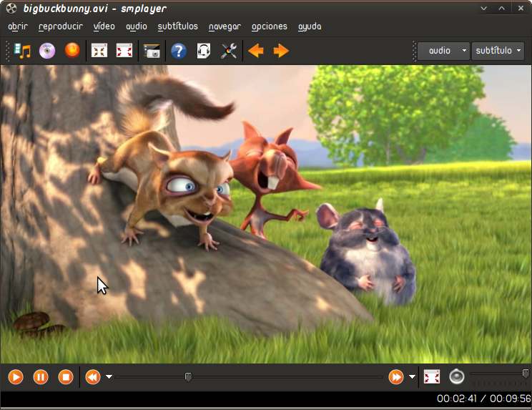Viewport: 532px width, 410px height.
Task: Open the opciones menu
Action: coord(270,26)
